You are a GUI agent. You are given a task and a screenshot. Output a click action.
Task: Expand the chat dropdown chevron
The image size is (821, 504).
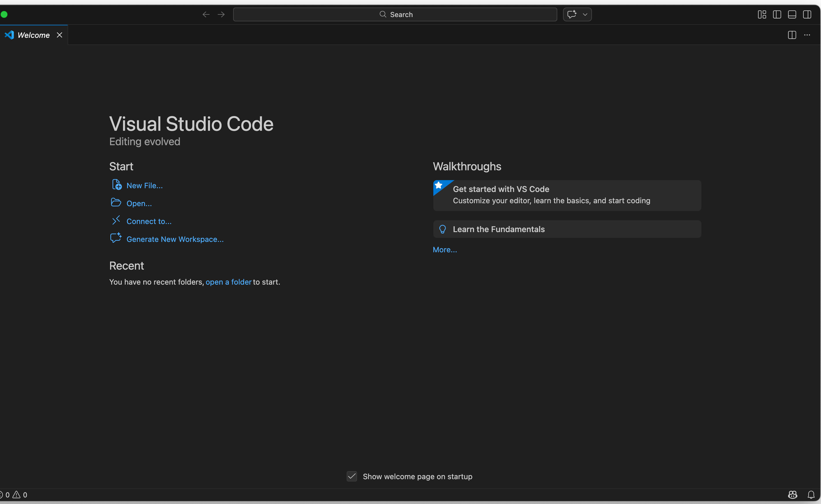(585, 14)
